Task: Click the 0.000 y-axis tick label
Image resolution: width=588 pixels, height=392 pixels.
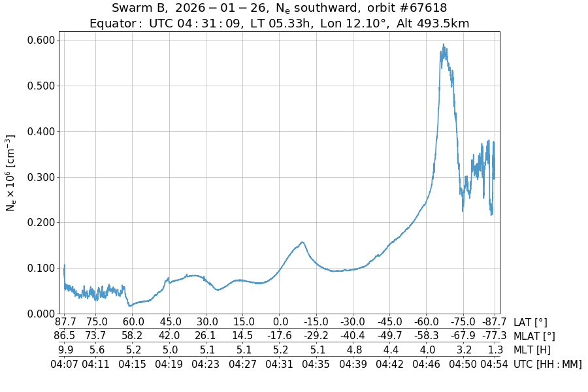Action: 41,314
